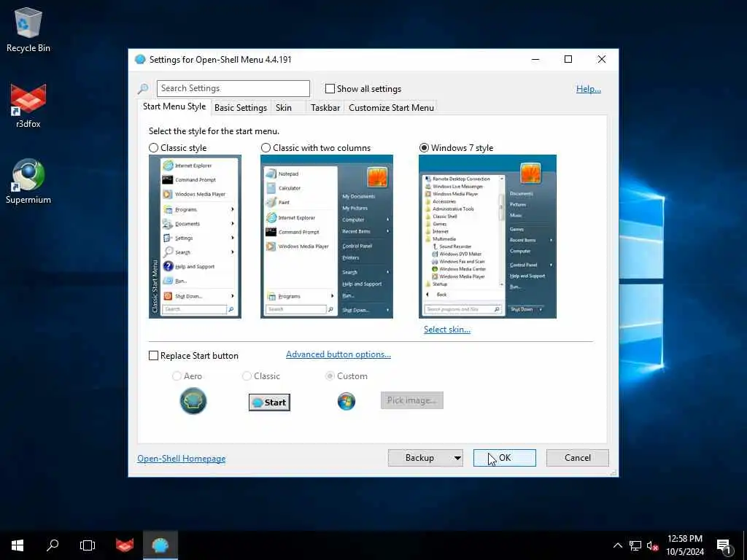Choose the Aero button radio option
Viewport: 747px width, 560px height.
(x=177, y=376)
